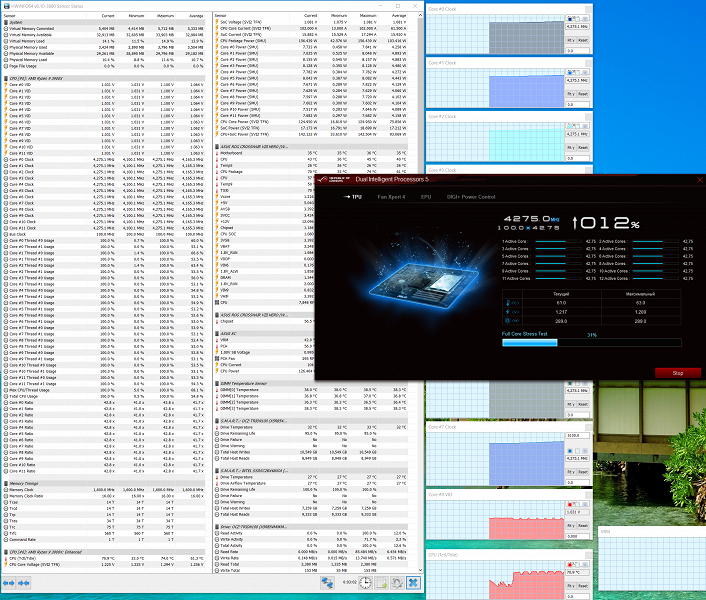The height and width of the screenshot is (600, 706).
Task: Click Fit y in Core #0 VID graph
Action: click(x=571, y=525)
